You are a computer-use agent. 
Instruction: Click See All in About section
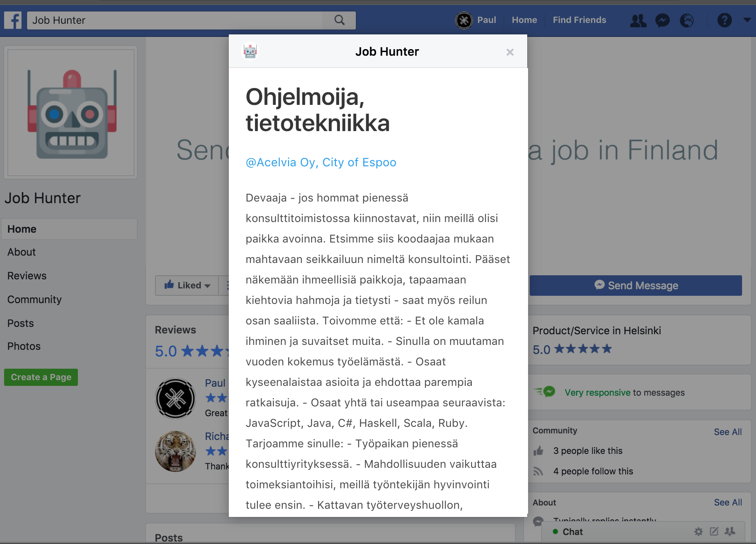pyautogui.click(x=728, y=502)
